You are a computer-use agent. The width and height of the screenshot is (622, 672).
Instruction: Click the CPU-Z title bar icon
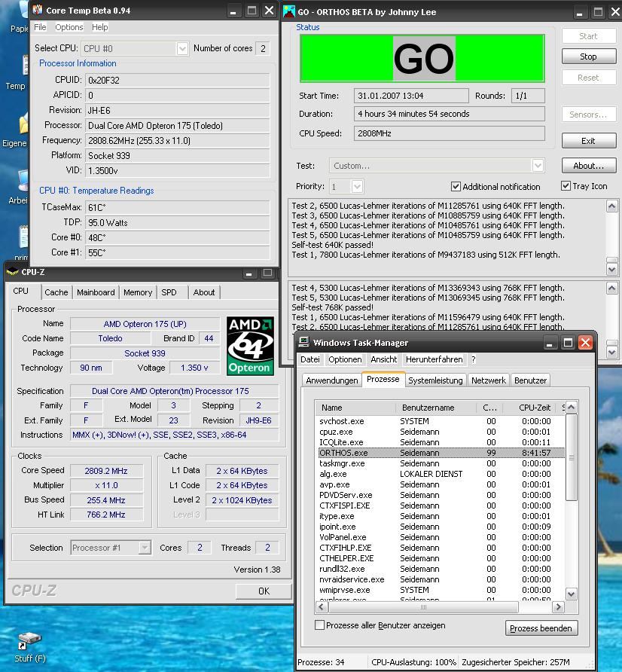[x=12, y=272]
